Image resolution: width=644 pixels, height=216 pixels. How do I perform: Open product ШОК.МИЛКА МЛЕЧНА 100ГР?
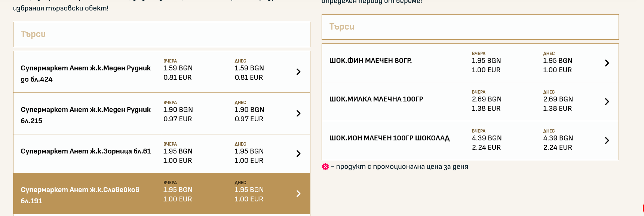376,99
